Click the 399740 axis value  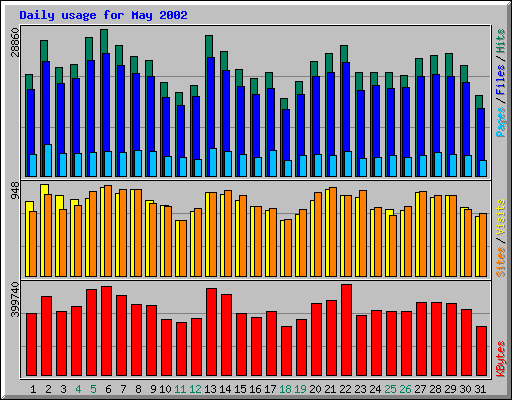(x=15, y=299)
